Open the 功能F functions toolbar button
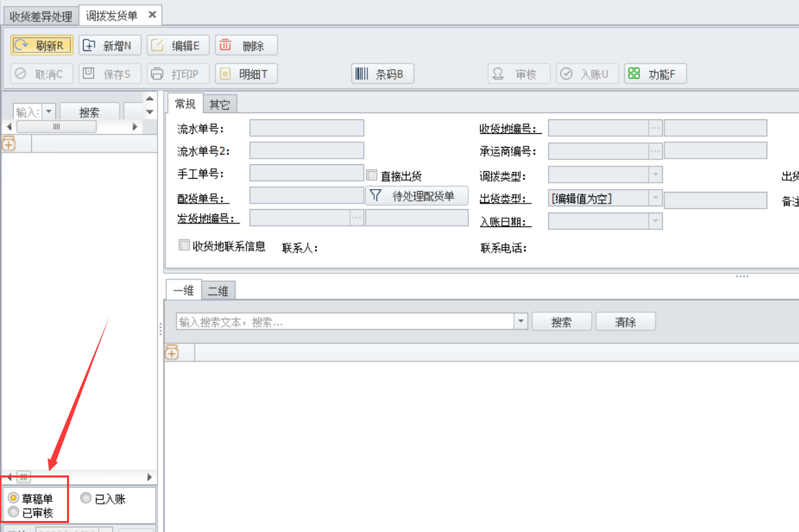This screenshot has height=532, width=799. pos(655,74)
